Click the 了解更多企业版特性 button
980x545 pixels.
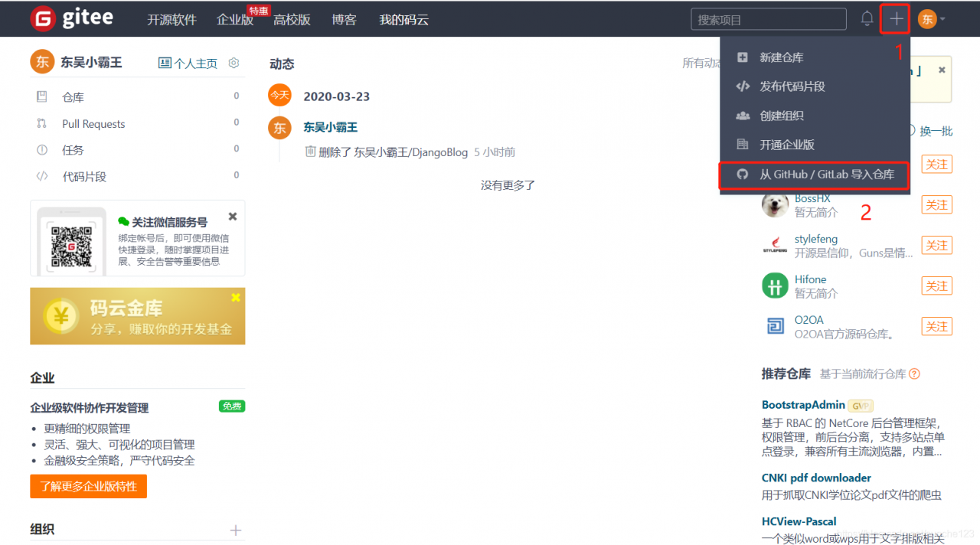pos(88,486)
